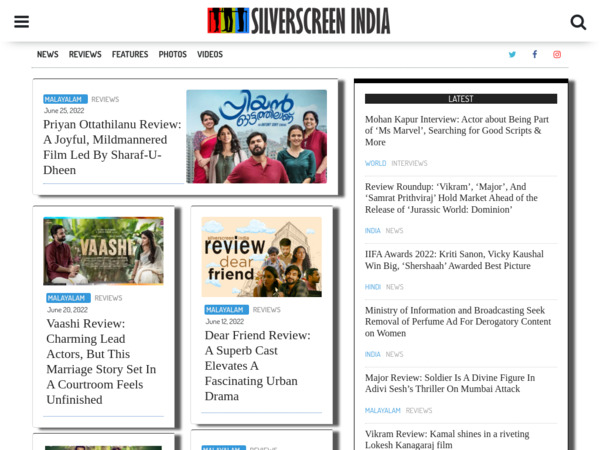Screen dimensions: 600x450
Task: Click Malayalam tag on Priyan Ottathilanu card
Action: (65, 99)
